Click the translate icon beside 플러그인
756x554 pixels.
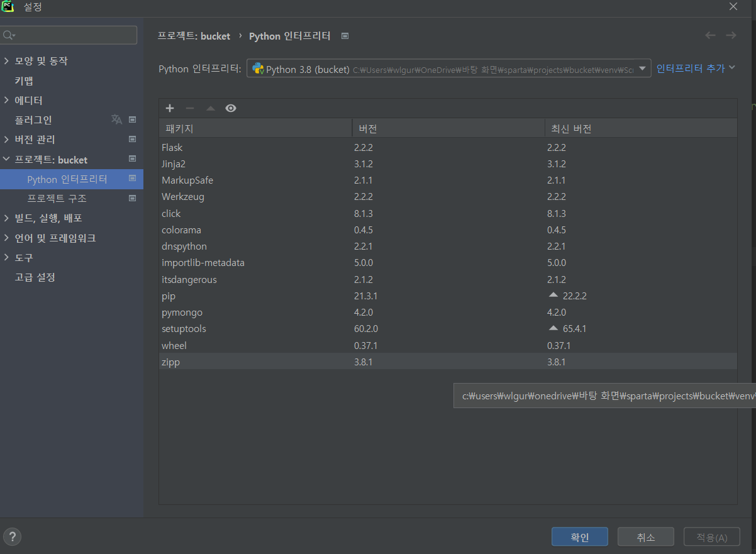pos(116,119)
